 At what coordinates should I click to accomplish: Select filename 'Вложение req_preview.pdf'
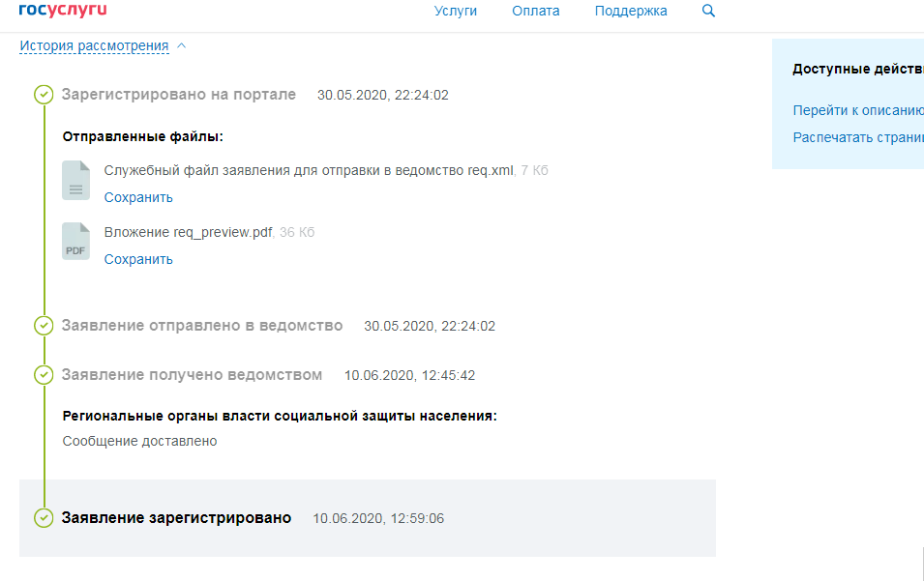tap(189, 231)
